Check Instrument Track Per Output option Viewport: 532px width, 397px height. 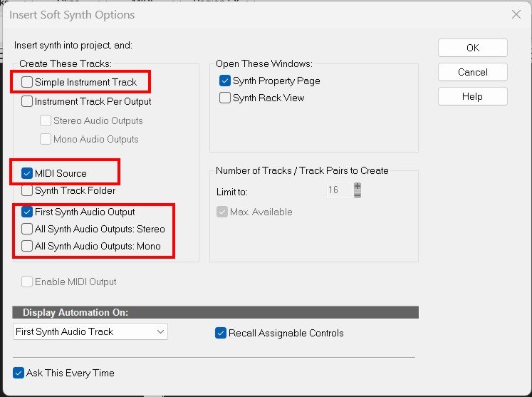click(27, 101)
